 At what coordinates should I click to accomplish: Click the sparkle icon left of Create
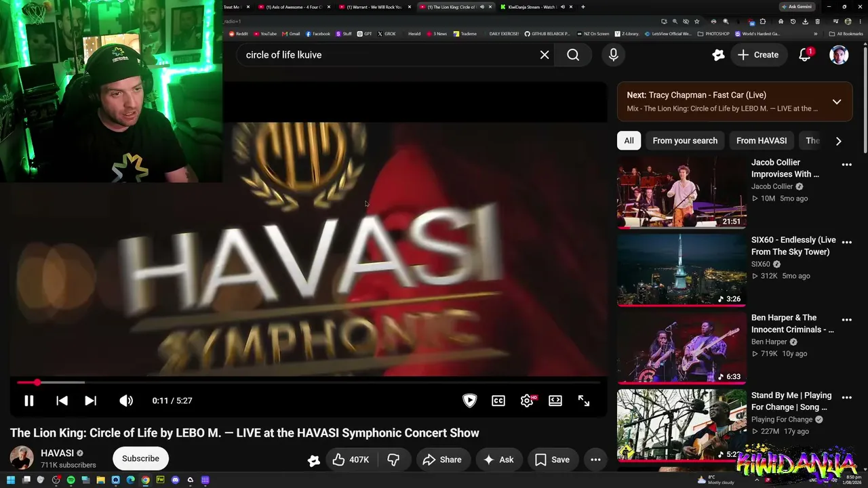[718, 55]
